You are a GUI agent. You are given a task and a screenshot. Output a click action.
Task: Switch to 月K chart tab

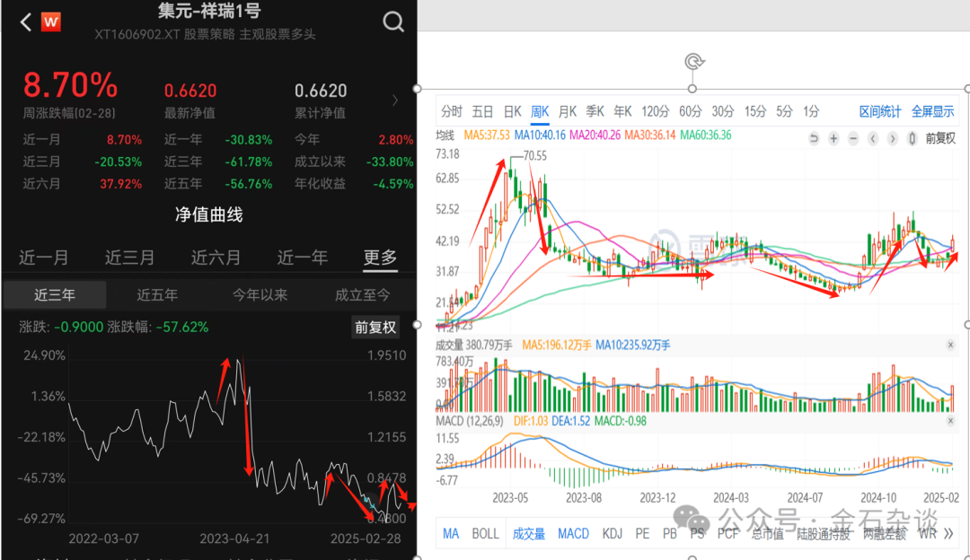tap(568, 111)
